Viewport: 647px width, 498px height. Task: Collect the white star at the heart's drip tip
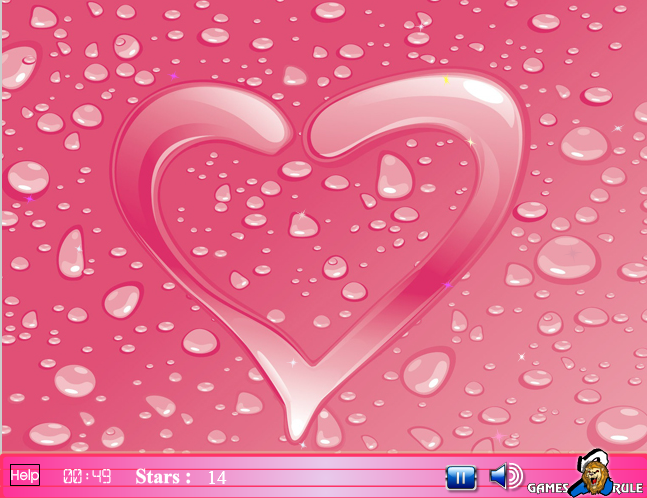[x=303, y=444]
